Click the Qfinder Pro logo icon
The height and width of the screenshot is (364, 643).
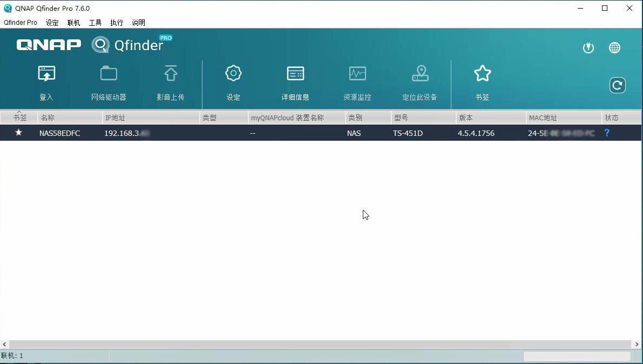(100, 45)
